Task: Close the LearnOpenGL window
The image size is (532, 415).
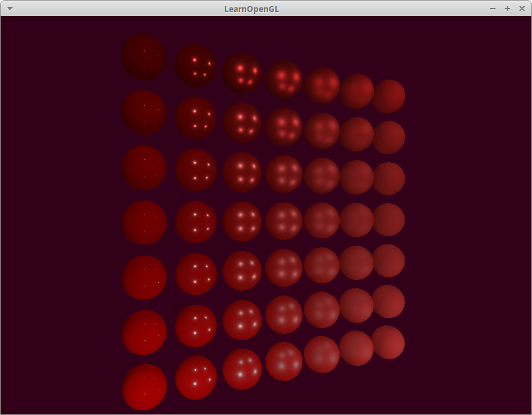Action: (x=521, y=8)
